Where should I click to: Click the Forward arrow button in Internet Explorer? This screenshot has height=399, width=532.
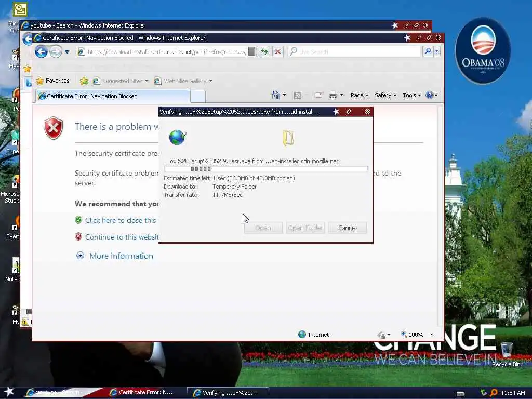[x=56, y=52]
